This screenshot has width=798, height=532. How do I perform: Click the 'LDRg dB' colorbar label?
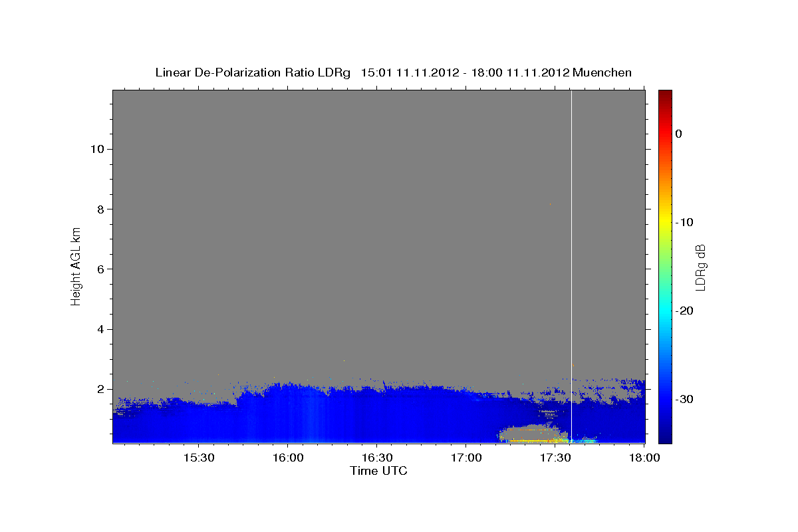tap(700, 267)
